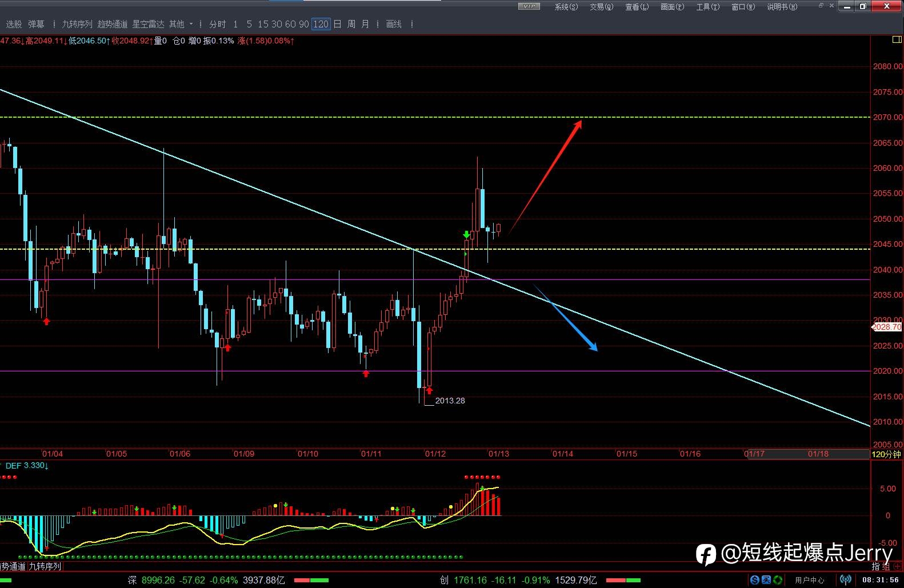This screenshot has width=904, height=588.
Task: Click the 2070.00 level on price axis
Action: pos(888,117)
